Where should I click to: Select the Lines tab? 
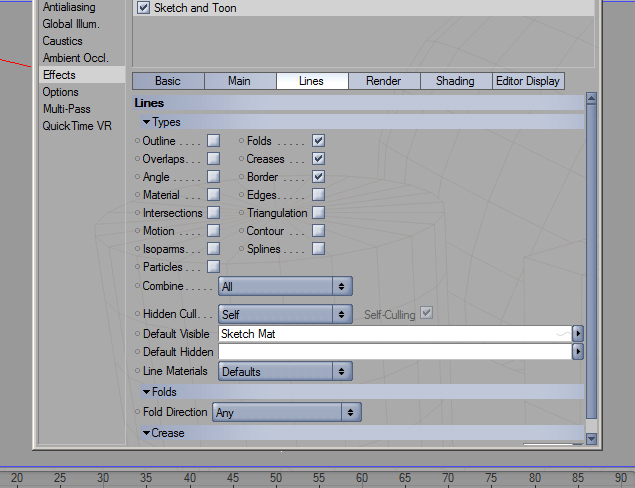click(312, 81)
